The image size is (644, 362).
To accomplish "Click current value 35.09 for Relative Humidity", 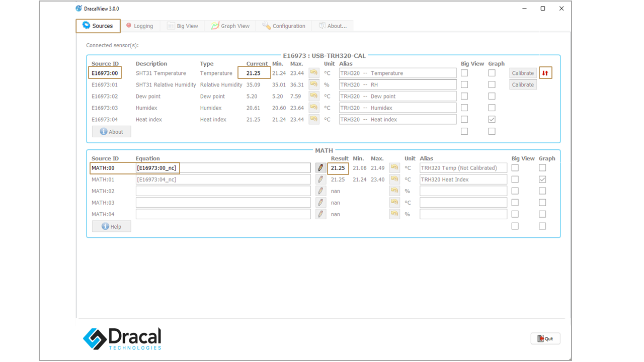I will click(253, 84).
